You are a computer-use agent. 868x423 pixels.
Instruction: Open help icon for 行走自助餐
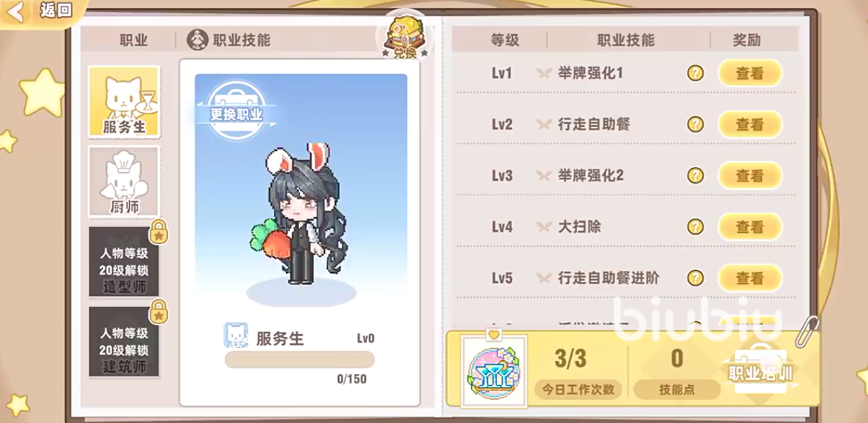coord(695,124)
